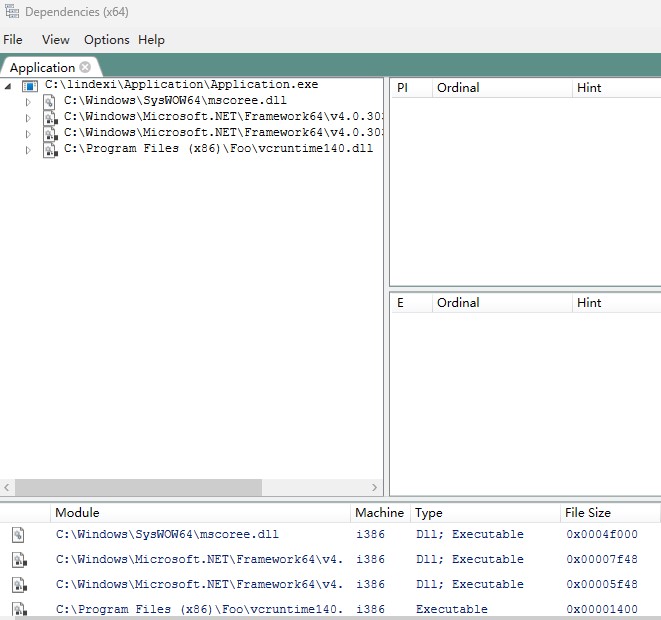Viewport: 661px width, 620px height.
Task: Click the Application.exe icon in tree
Action: click(29, 87)
